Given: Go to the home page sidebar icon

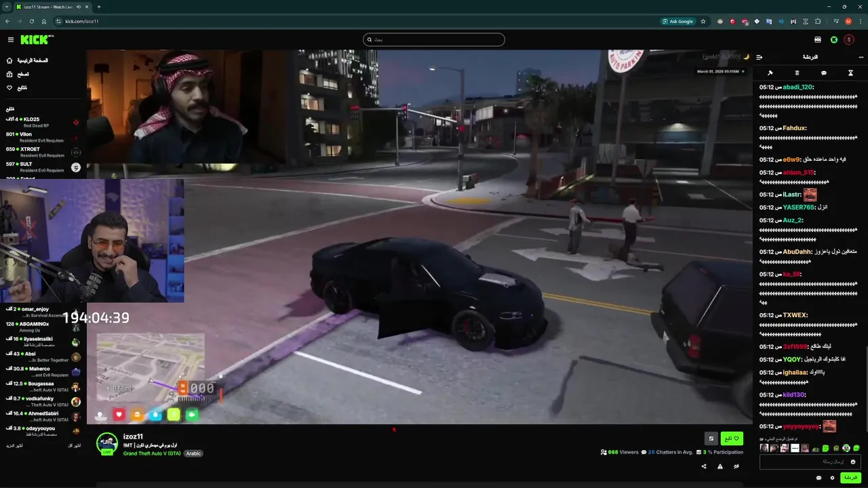Looking at the screenshot, I should [9, 60].
